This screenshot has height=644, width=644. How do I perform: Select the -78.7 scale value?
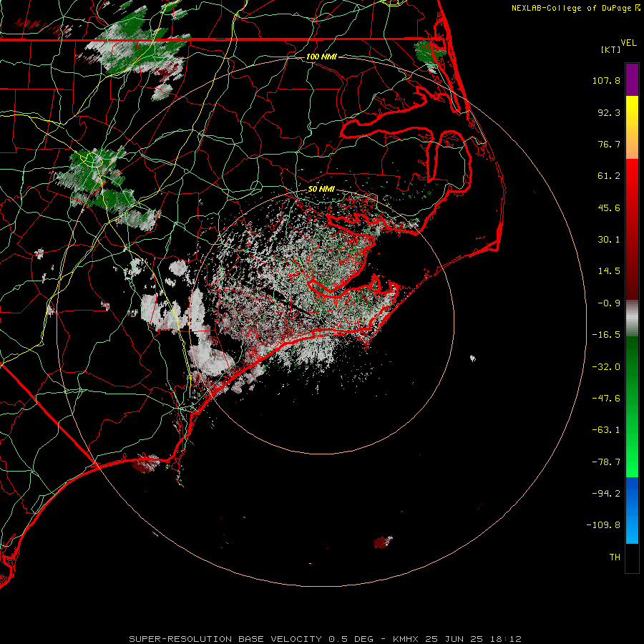point(606,462)
